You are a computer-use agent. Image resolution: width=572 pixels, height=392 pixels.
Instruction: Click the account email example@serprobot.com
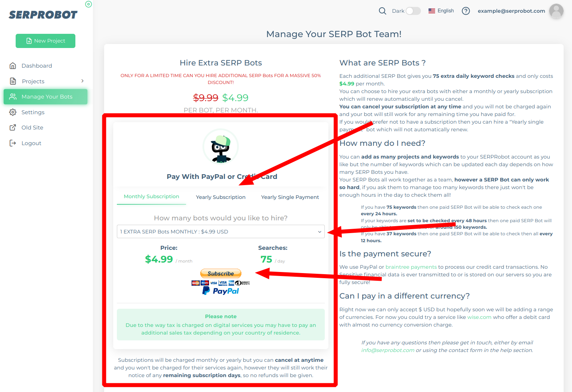coord(511,11)
